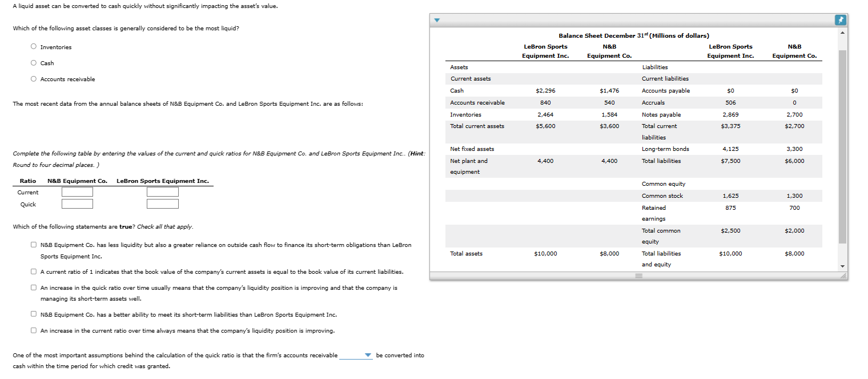
Task: Click inventories value 2,464
Action: tap(545, 114)
